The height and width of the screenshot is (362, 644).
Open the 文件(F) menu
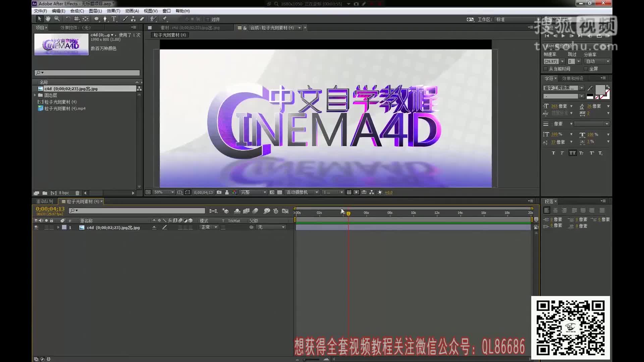point(40,11)
